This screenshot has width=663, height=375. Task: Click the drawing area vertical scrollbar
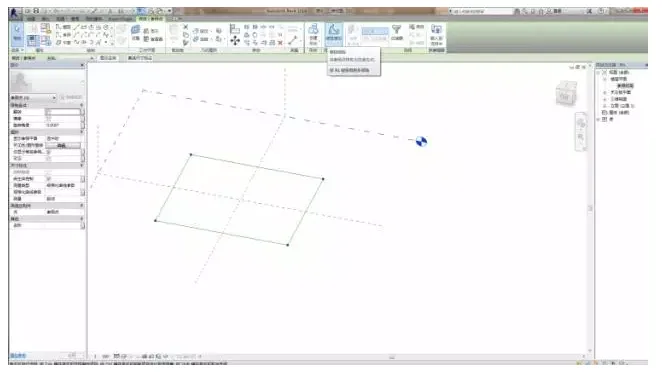point(590,208)
